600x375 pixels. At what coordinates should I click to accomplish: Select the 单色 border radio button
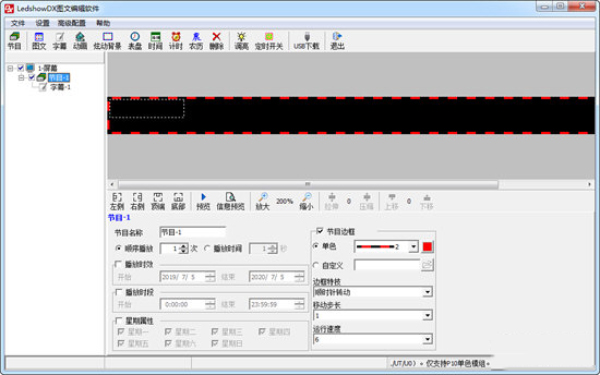316,246
